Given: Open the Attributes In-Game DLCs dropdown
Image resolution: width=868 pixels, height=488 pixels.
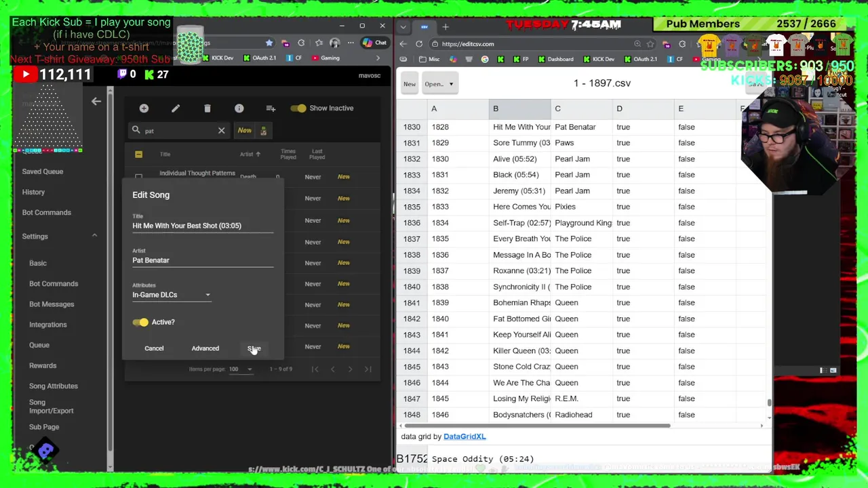Looking at the screenshot, I should (172, 295).
